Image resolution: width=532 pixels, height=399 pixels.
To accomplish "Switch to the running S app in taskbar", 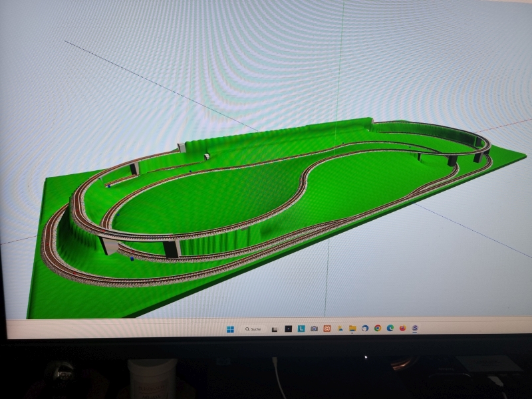I will 415,329.
